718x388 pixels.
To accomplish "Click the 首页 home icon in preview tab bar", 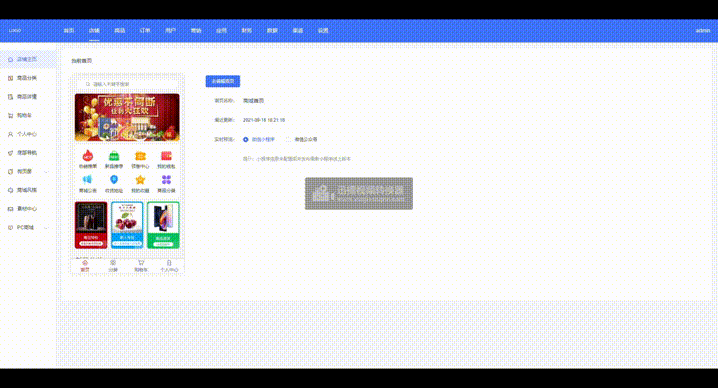I will 85,263.
